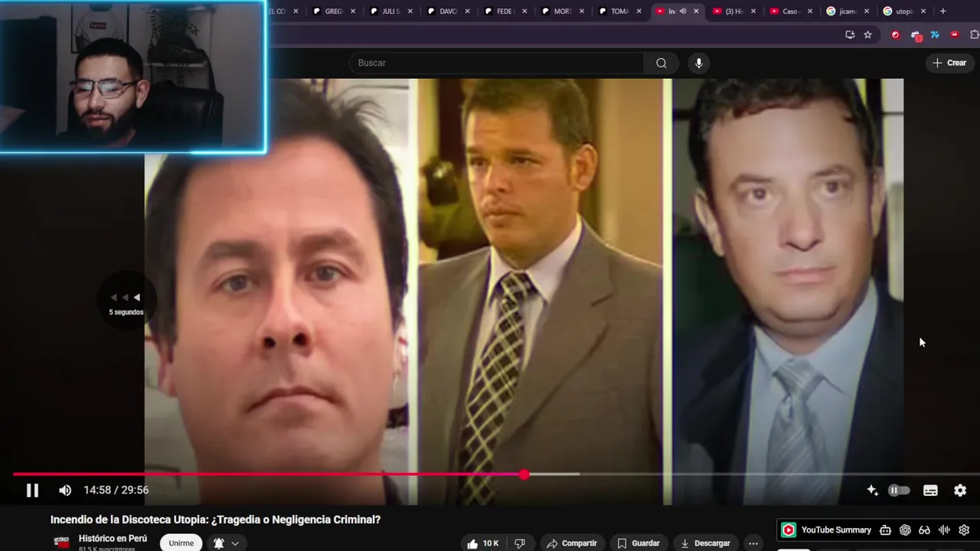
Task: Click the search magnifier button
Action: 661,63
